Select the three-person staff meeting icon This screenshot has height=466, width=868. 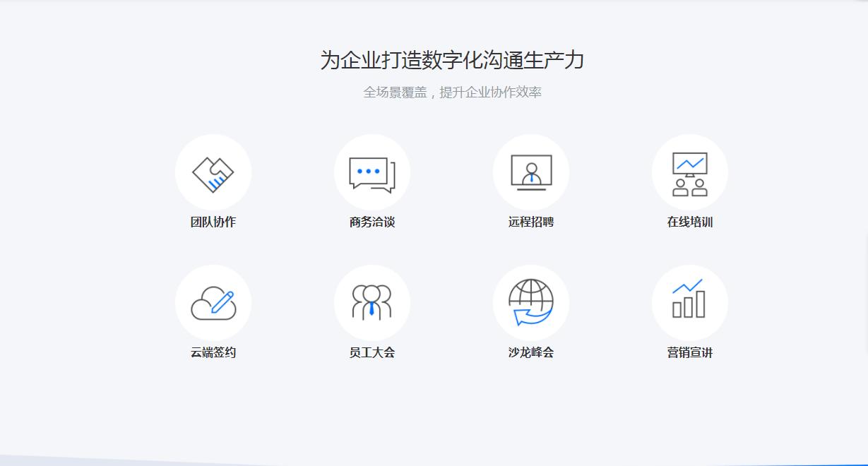point(372,303)
